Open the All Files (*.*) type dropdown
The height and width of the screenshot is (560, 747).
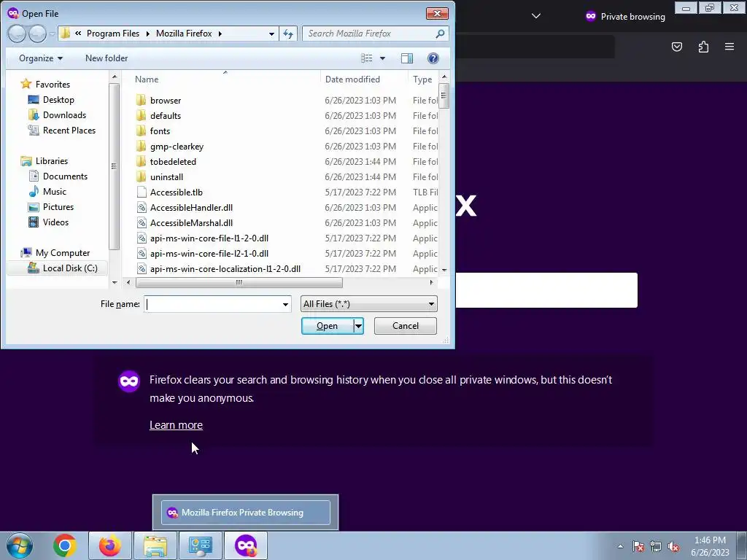368,304
